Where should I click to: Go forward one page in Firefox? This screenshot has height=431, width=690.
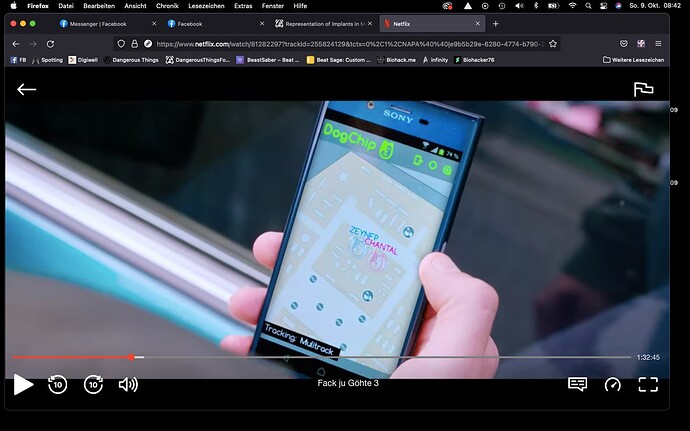pos(33,44)
